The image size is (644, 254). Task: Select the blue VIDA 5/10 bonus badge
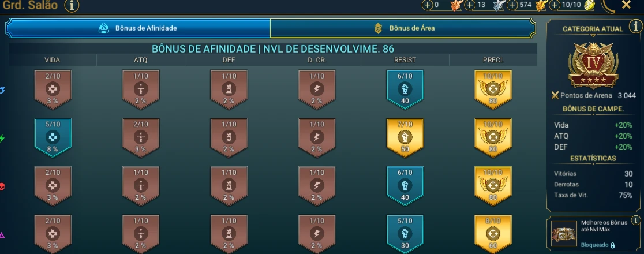53,138
